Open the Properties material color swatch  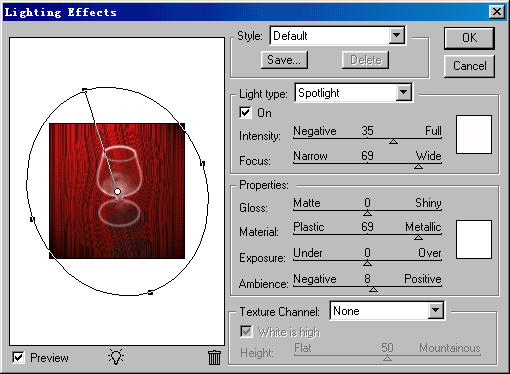click(474, 239)
